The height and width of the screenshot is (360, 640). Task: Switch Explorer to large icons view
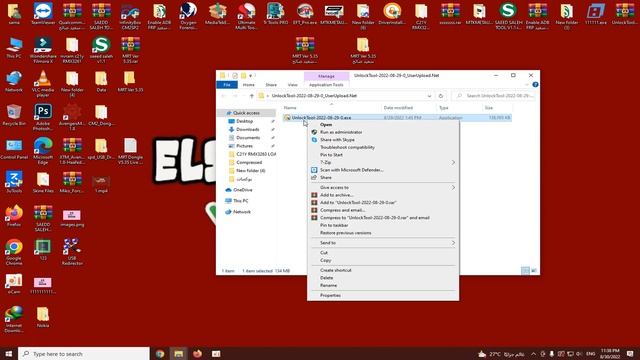pyautogui.click(x=533, y=271)
